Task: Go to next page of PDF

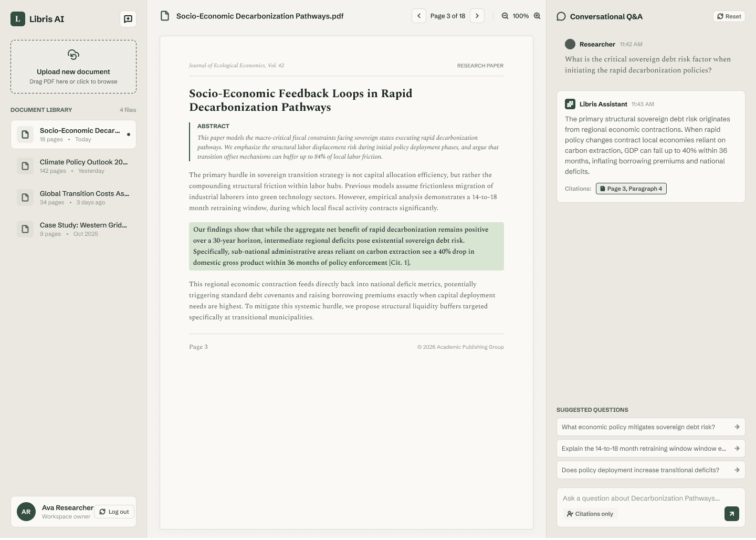Action: coord(477,16)
